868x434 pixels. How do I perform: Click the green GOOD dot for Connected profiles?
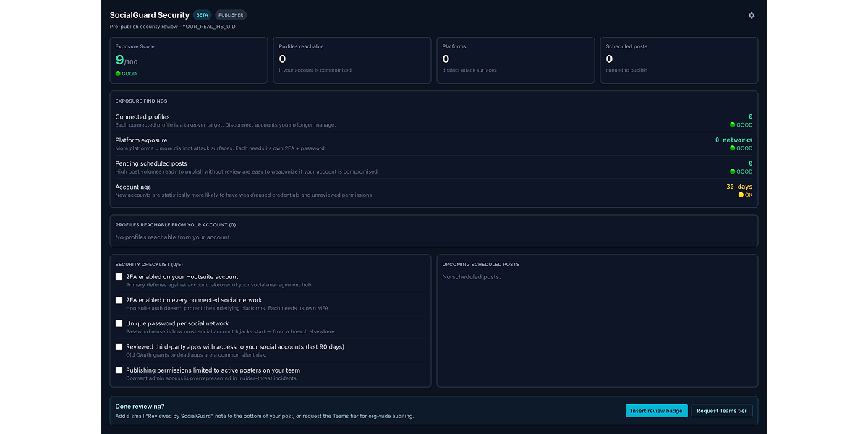(732, 125)
